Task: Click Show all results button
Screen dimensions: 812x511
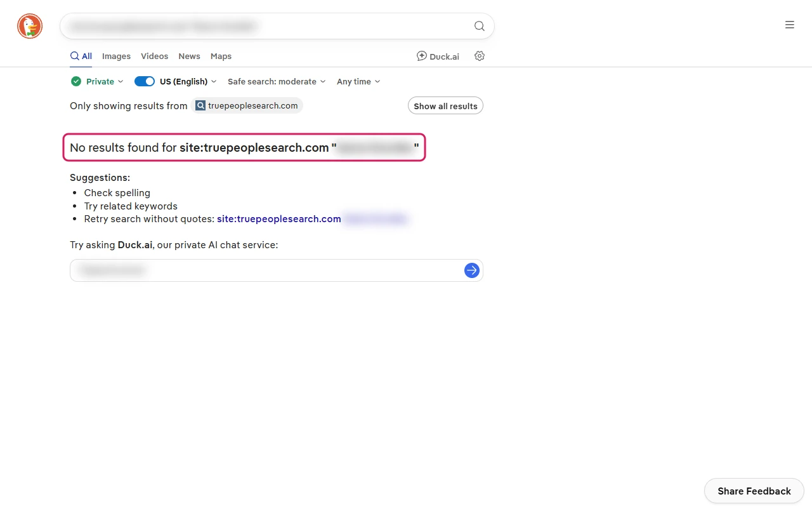Action: [x=445, y=106]
